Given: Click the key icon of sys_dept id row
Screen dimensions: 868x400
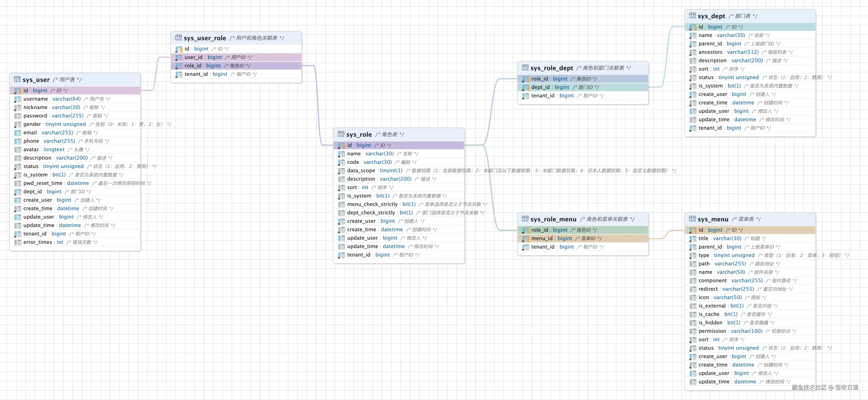Looking at the screenshot, I should coord(693,27).
